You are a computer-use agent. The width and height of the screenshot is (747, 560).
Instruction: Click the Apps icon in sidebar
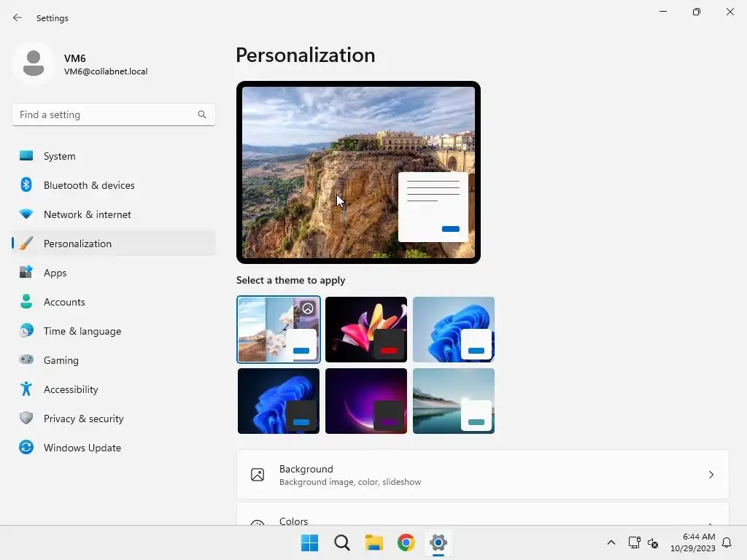click(x=26, y=273)
